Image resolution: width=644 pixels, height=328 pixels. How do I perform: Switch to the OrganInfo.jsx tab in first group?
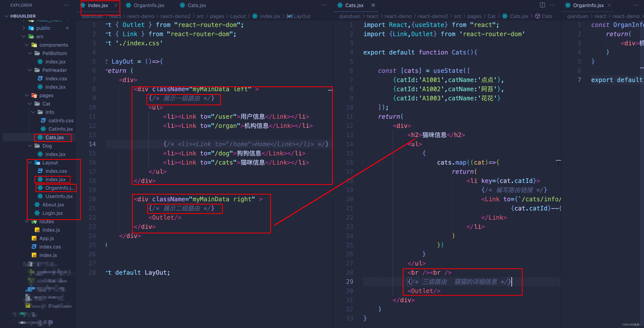coord(149,5)
